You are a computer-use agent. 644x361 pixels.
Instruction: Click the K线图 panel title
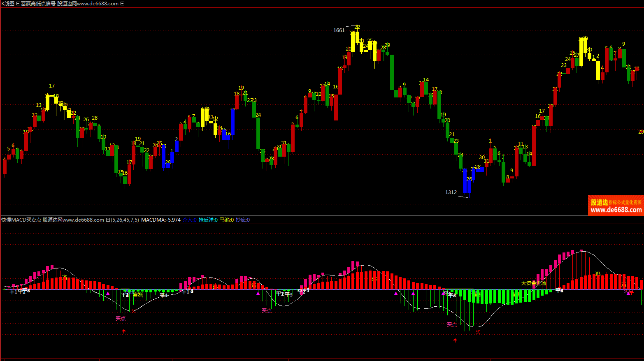tap(7, 4)
